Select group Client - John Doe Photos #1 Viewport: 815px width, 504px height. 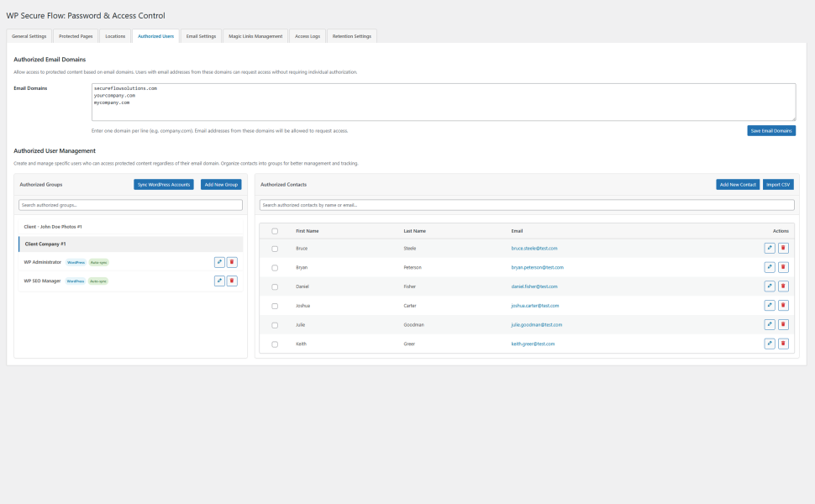pos(131,227)
